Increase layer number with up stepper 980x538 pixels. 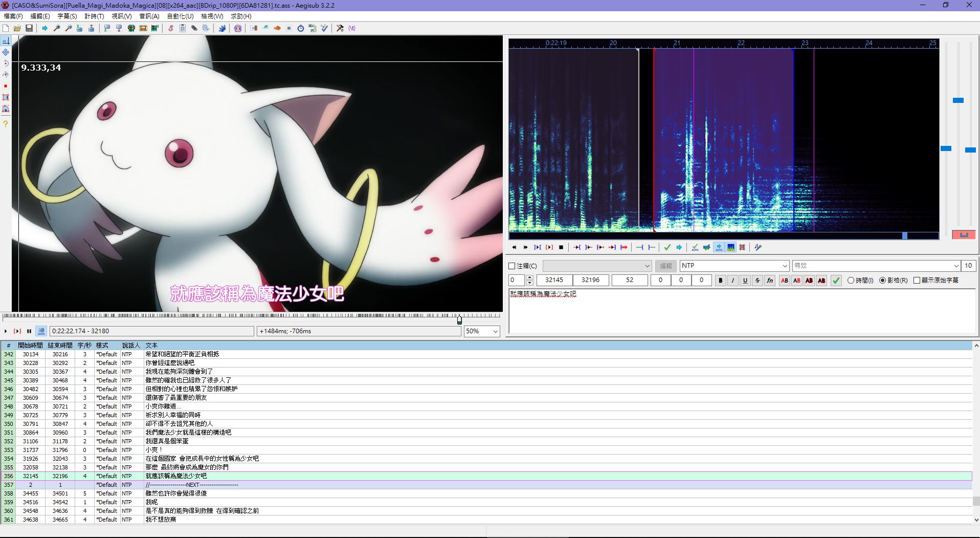click(x=529, y=277)
